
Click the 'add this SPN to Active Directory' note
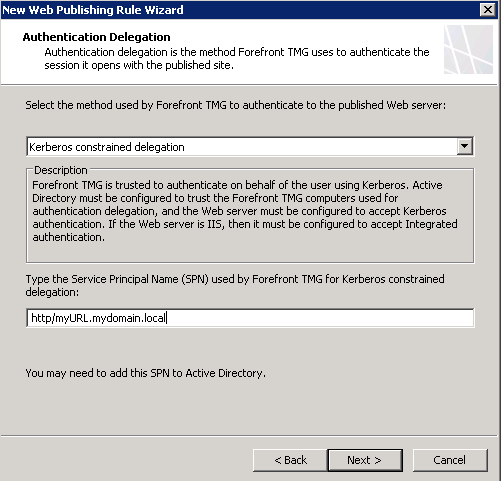tap(145, 373)
